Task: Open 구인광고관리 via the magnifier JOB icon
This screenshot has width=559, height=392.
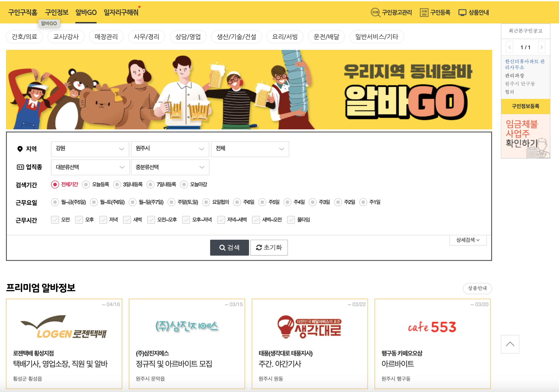Action: tap(375, 12)
